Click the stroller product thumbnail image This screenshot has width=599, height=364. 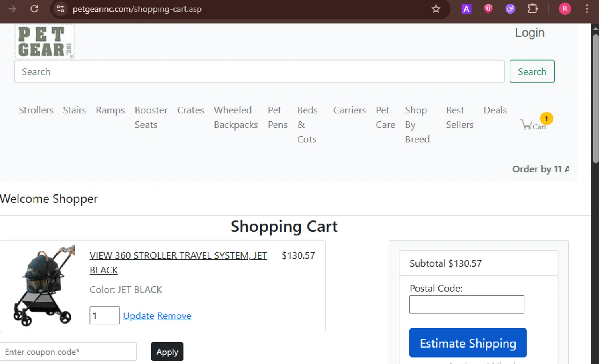(44, 286)
